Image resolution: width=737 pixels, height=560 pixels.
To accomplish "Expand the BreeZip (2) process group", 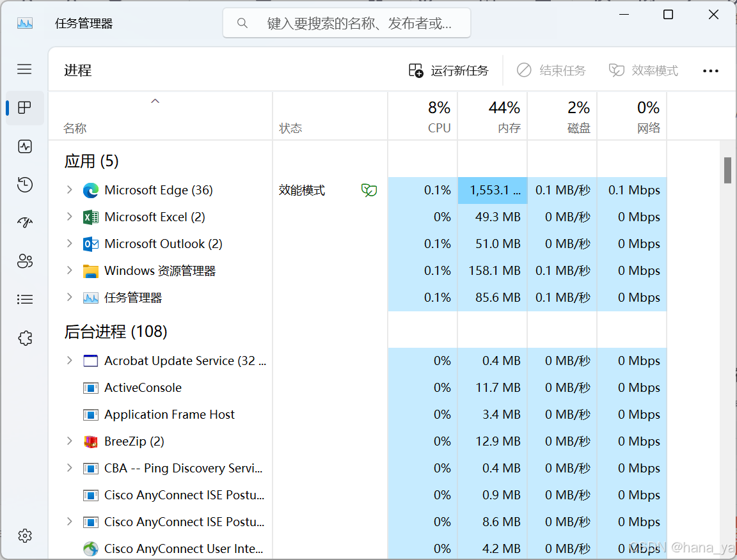I will [x=70, y=441].
